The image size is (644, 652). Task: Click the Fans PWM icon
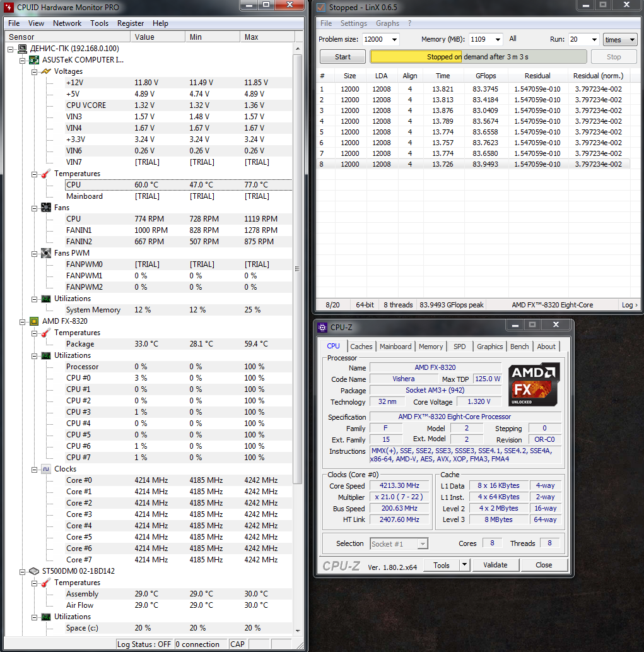(46, 253)
